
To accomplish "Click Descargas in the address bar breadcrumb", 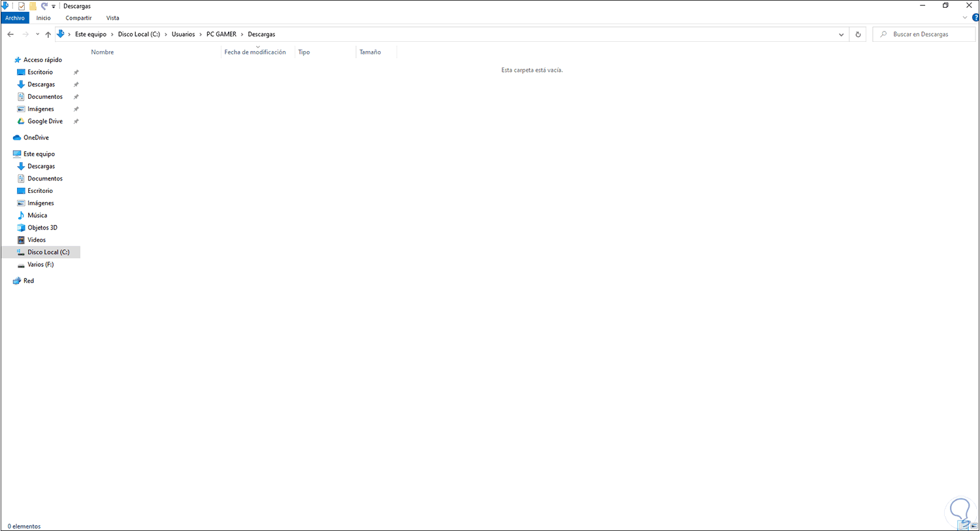I will (262, 34).
